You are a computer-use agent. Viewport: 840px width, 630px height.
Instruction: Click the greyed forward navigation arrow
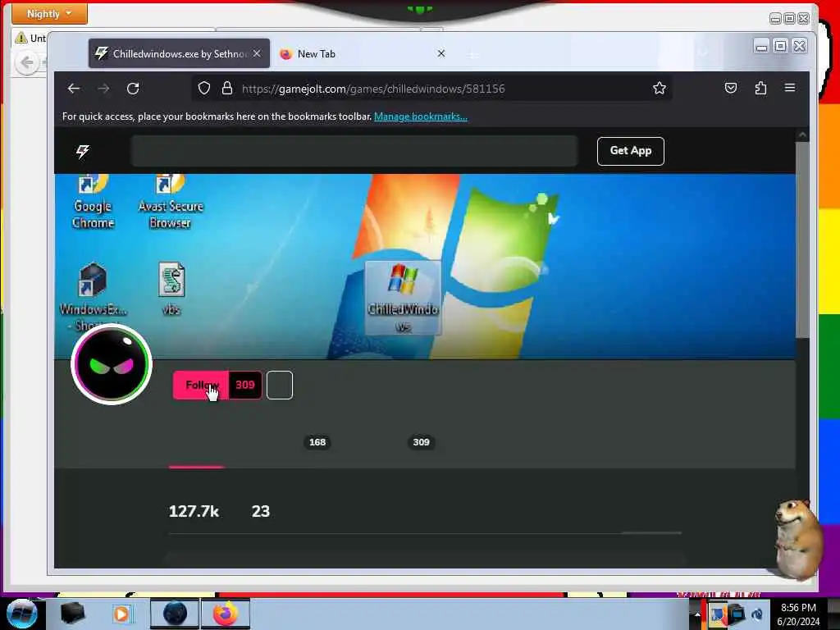103,89
